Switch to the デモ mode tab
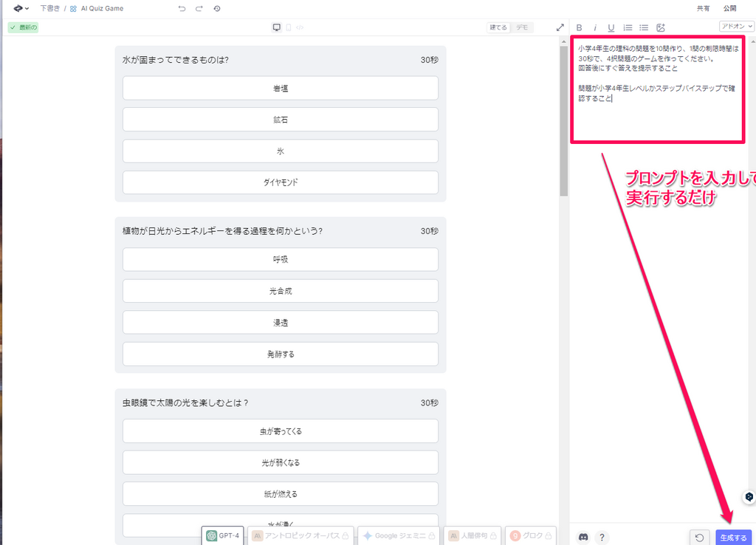The height and width of the screenshot is (545, 756). [x=522, y=27]
